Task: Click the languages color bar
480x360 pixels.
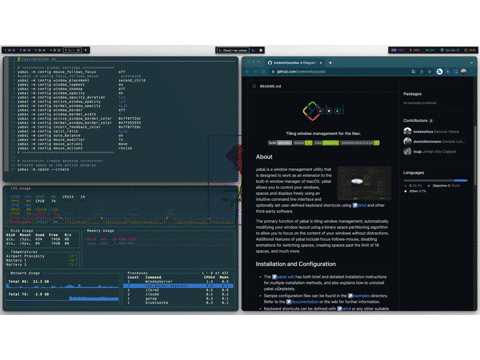Action: click(436, 180)
